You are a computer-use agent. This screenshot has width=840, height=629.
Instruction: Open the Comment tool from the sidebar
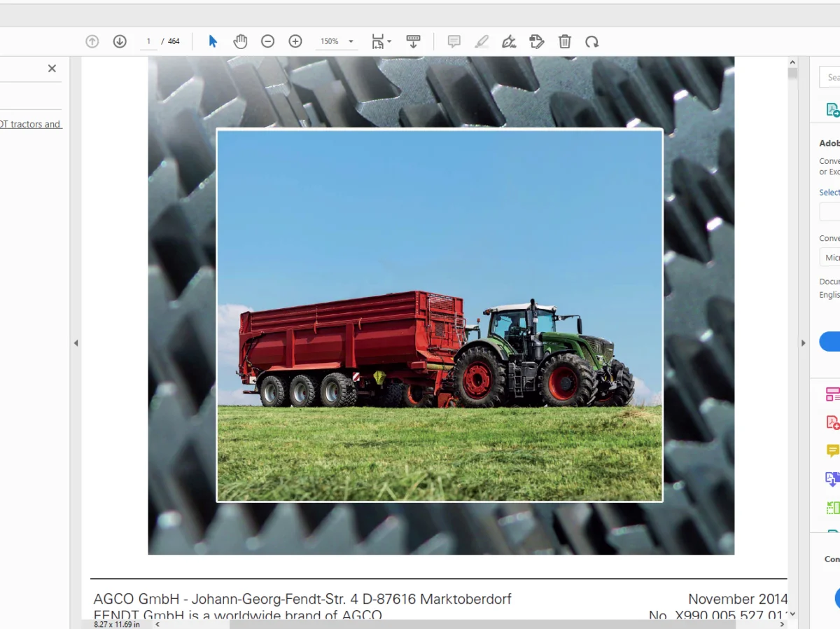coord(832,450)
